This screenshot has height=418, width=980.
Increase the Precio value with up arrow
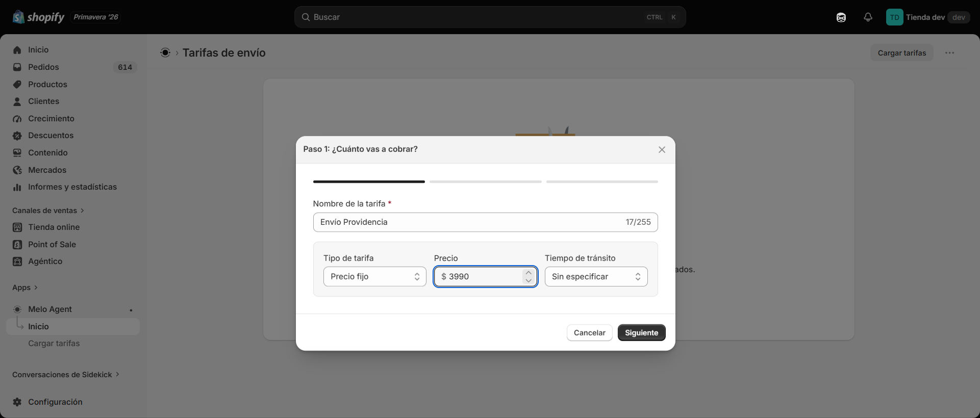tap(529, 273)
